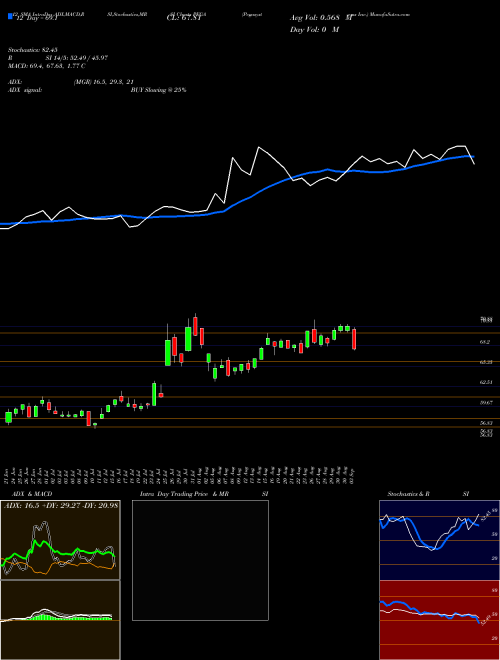Open the blue Stochastics indicator chart
Image resolution: width=500 pixels, height=660 pixels.
(x=439, y=540)
